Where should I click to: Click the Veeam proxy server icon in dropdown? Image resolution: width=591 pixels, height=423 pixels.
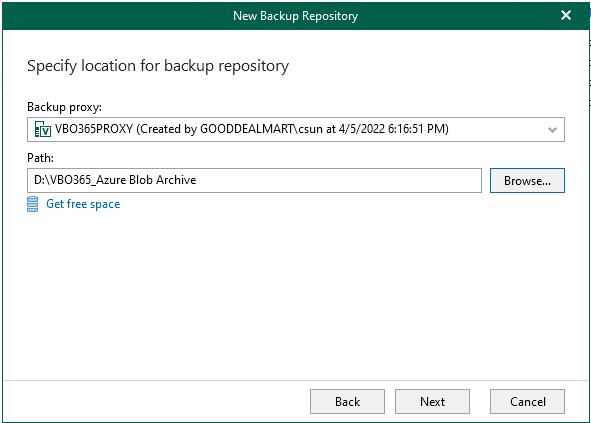(43, 129)
